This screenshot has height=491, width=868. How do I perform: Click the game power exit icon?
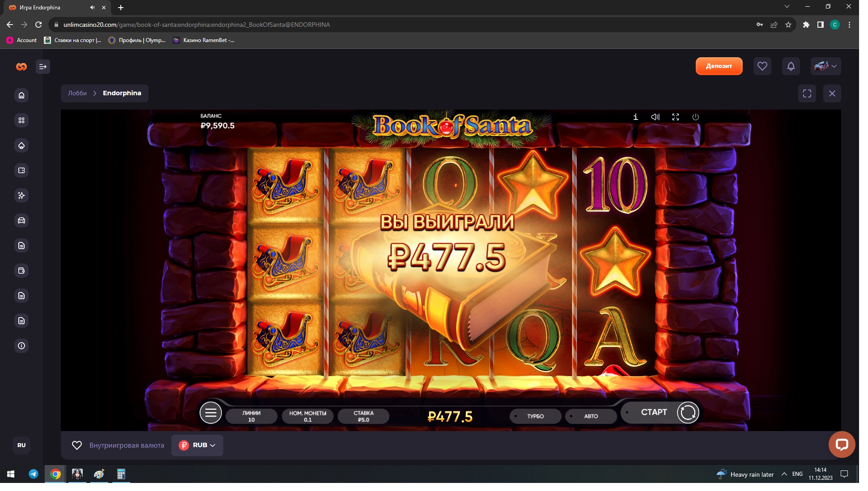coord(695,117)
